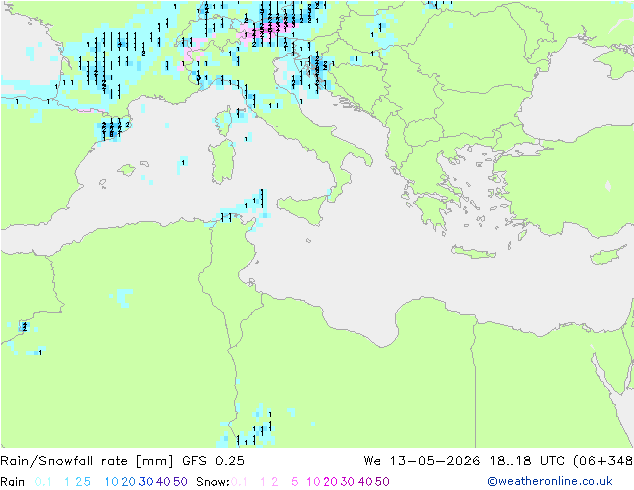The image size is (634, 490).
Task: Click the Snow legend 2 value
Action: pos(275,482)
